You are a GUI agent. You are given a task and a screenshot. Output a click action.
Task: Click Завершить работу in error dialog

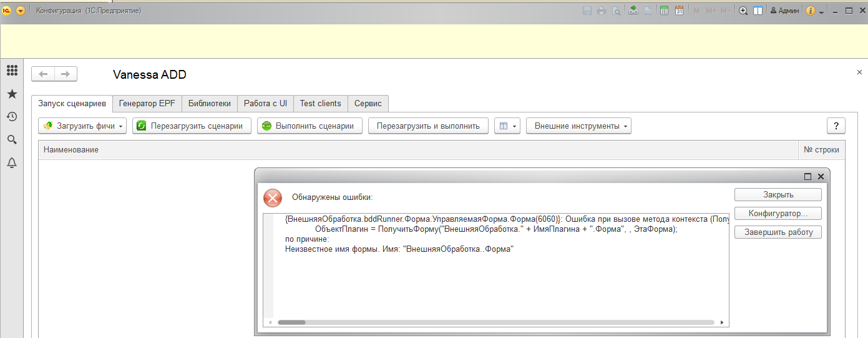[778, 232]
